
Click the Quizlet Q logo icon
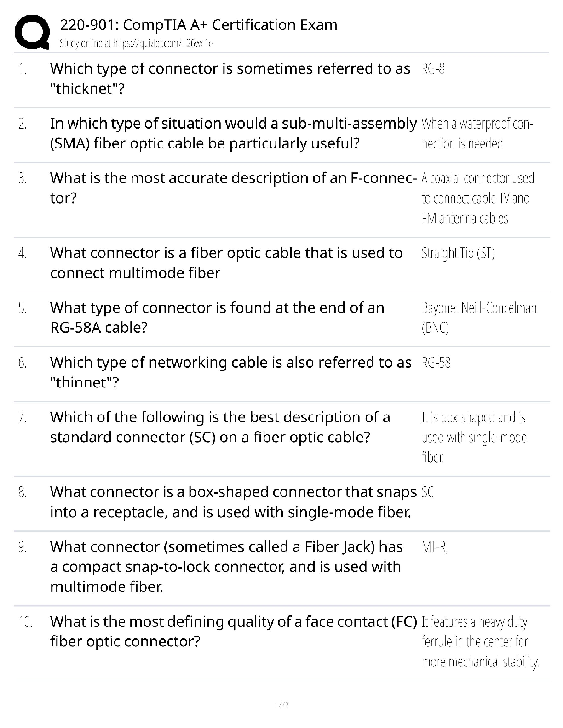32,32
